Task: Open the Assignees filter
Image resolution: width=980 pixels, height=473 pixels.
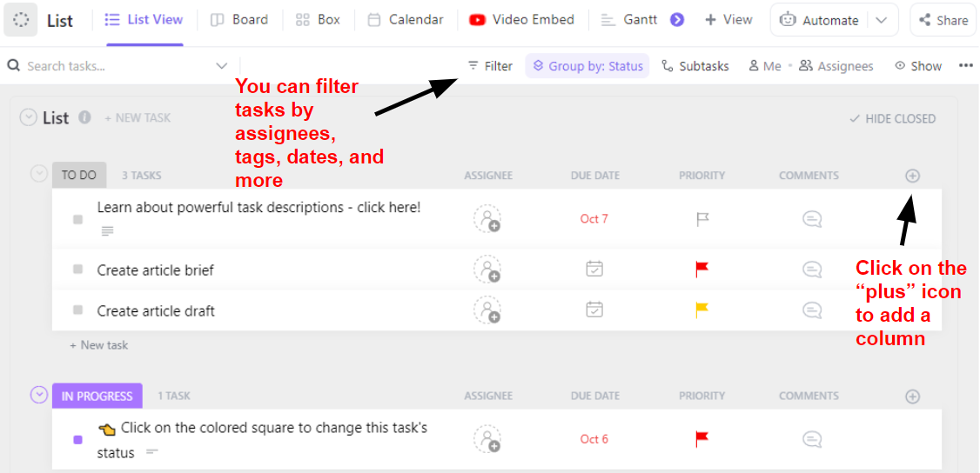Action: point(836,65)
